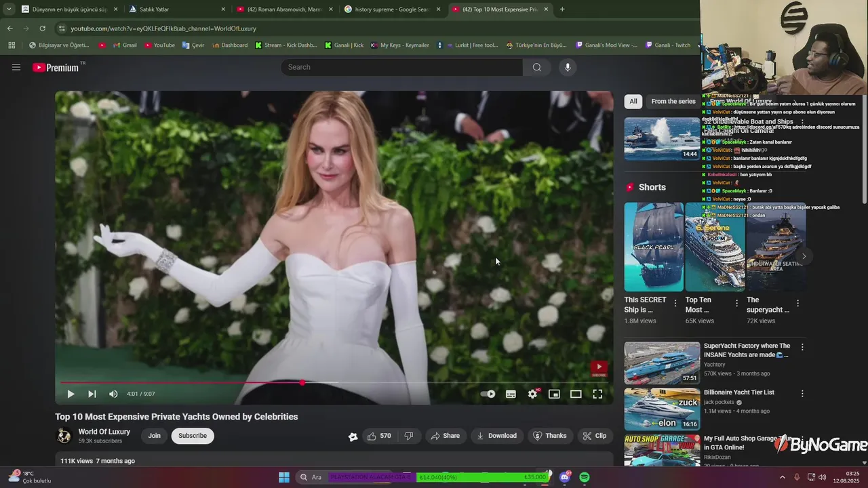Enter full screen mode
This screenshot has height=488, width=868.
click(597, 394)
